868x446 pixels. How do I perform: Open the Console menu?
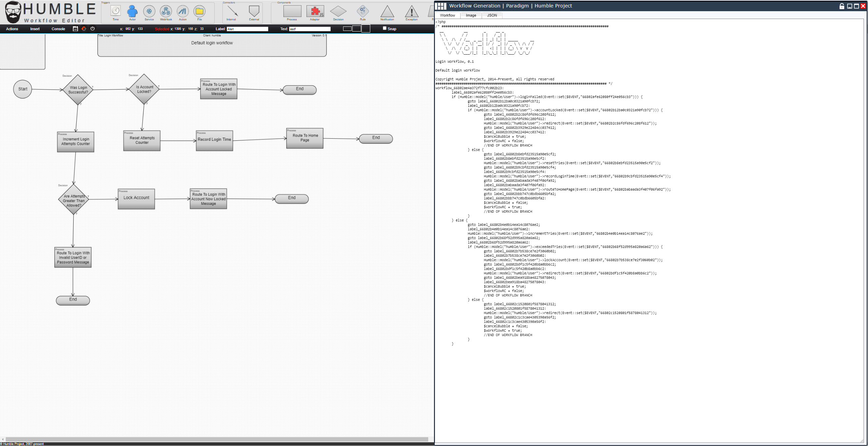click(58, 29)
